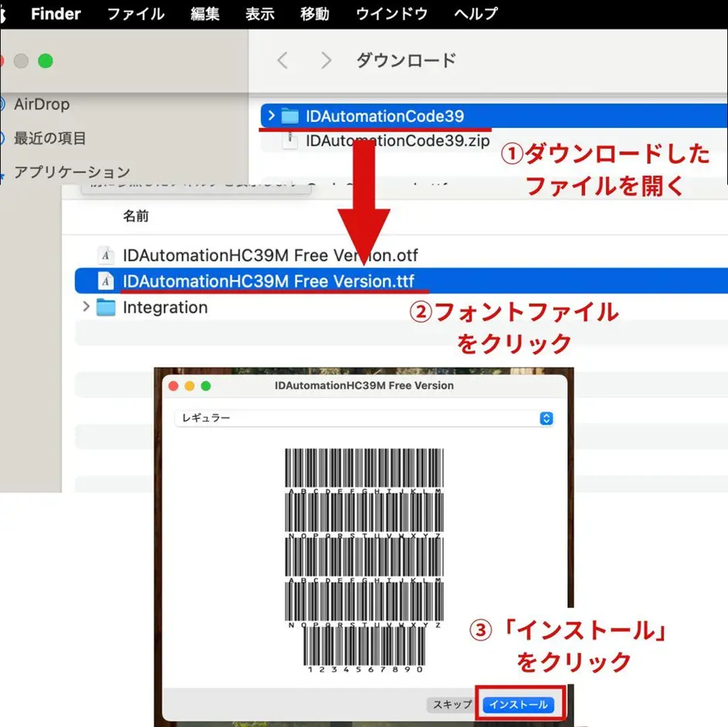Close the font preview window
This screenshot has width=728, height=727.
[x=174, y=386]
